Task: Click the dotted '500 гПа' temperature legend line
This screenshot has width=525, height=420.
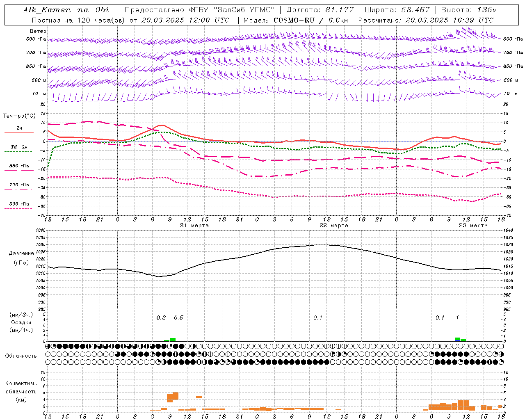Action: (18, 208)
